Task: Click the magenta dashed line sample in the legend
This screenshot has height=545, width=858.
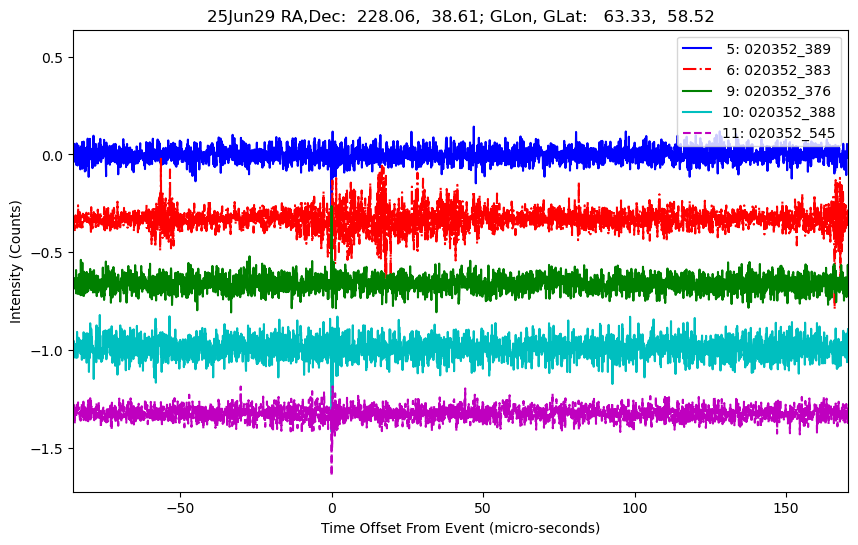Action: click(x=697, y=133)
